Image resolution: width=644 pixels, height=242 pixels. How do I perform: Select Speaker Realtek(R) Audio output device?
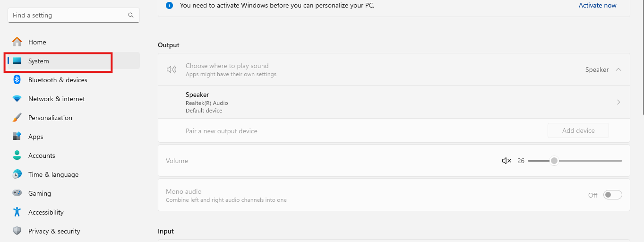click(394, 102)
